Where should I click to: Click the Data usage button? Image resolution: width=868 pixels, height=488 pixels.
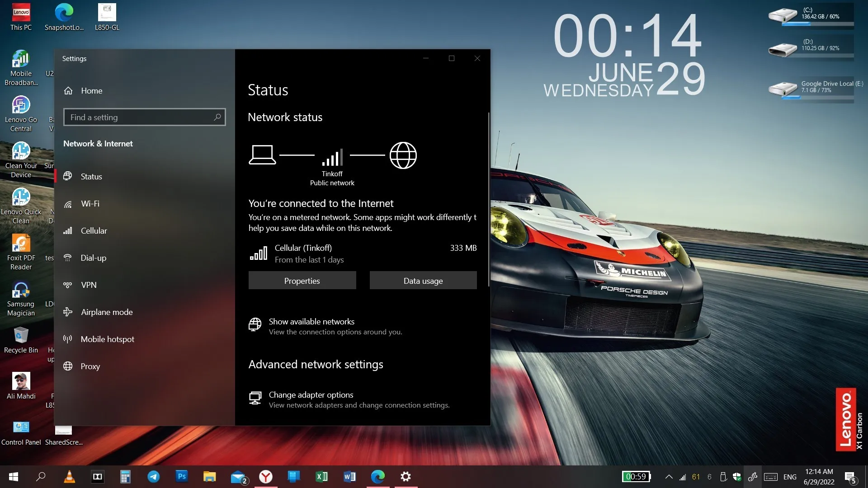[x=423, y=281]
